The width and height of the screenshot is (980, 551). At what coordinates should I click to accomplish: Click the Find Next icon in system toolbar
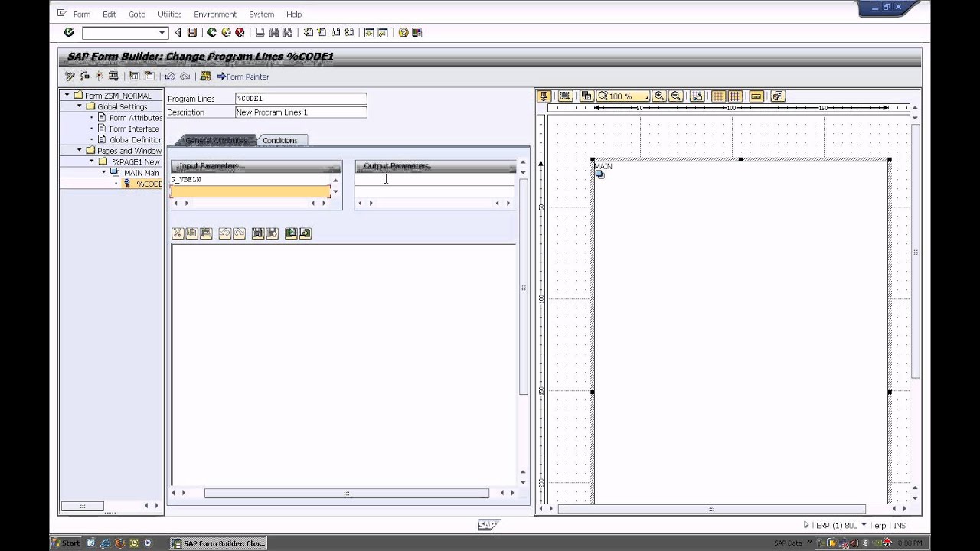tap(287, 32)
